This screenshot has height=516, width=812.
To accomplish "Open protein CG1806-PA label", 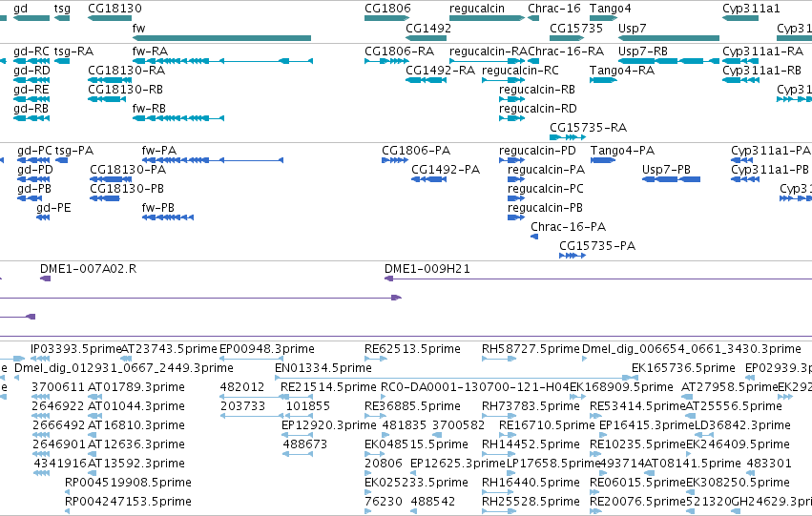I will tap(416, 151).
